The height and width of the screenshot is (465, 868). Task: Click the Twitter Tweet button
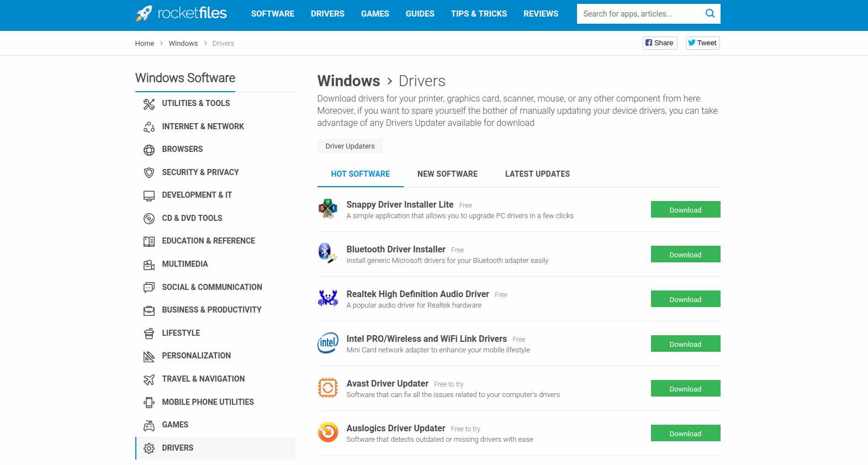point(702,43)
